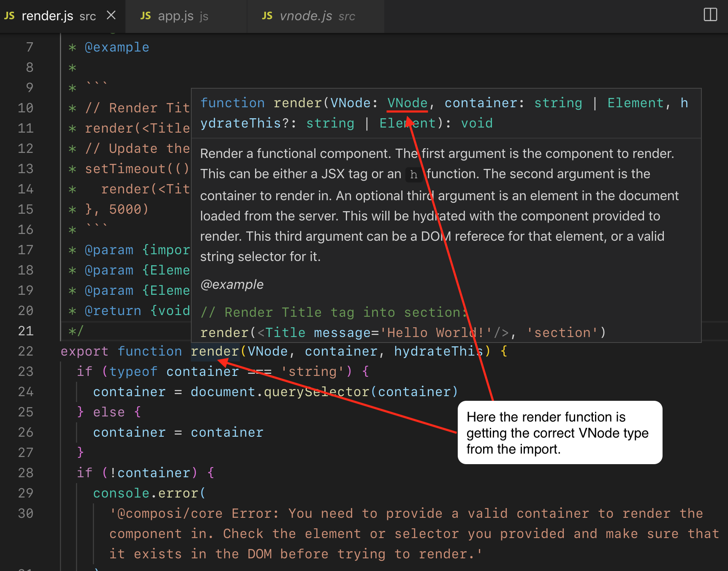Click the @example tag inside the hover

(231, 284)
